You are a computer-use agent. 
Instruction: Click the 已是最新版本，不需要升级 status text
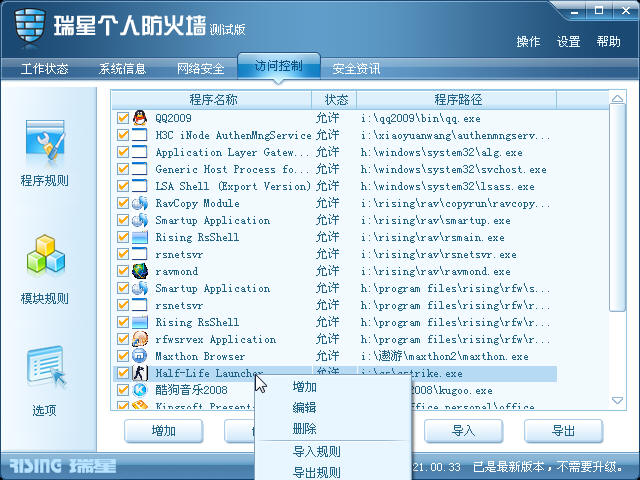tap(549, 467)
